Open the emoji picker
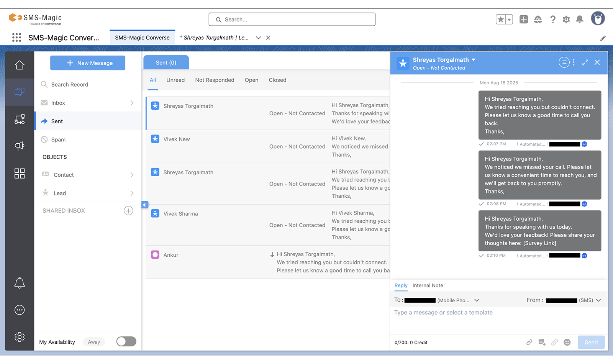Image resolution: width=613 pixels, height=364 pixels. [x=567, y=342]
